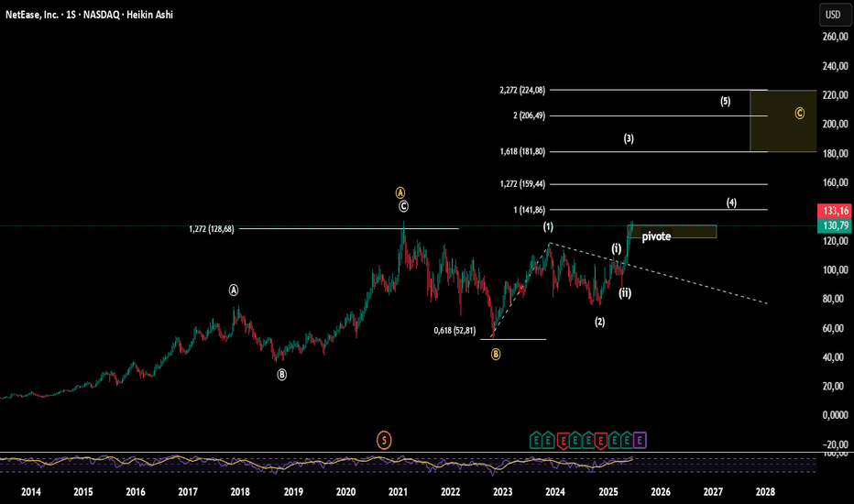Viewport: 854px width, 504px height.
Task: Click the purple upcoming earnings E icon
Action: (x=640, y=440)
